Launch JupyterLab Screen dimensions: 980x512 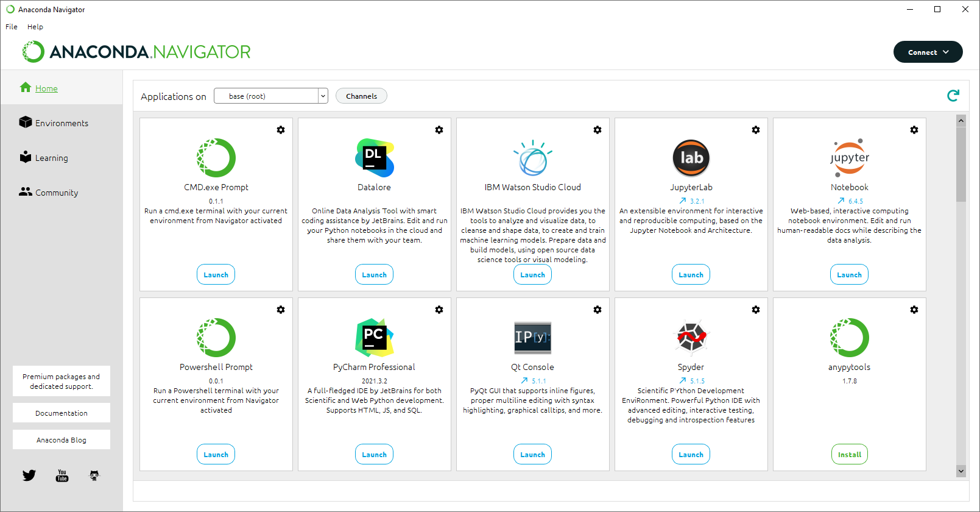[691, 274]
